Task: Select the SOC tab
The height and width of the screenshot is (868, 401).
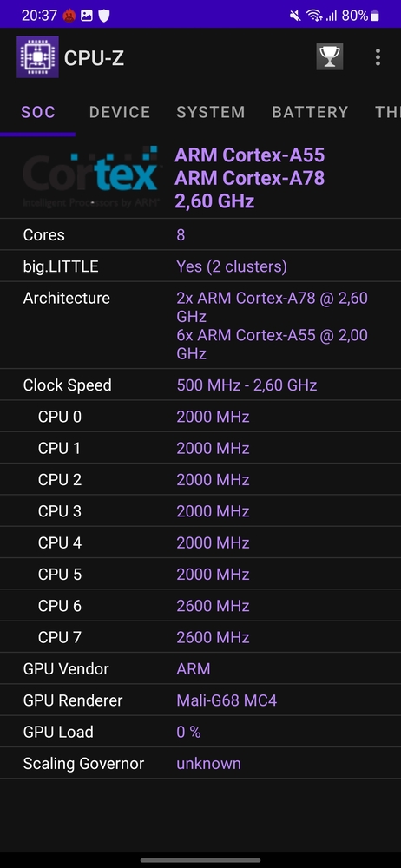Action: click(x=38, y=112)
